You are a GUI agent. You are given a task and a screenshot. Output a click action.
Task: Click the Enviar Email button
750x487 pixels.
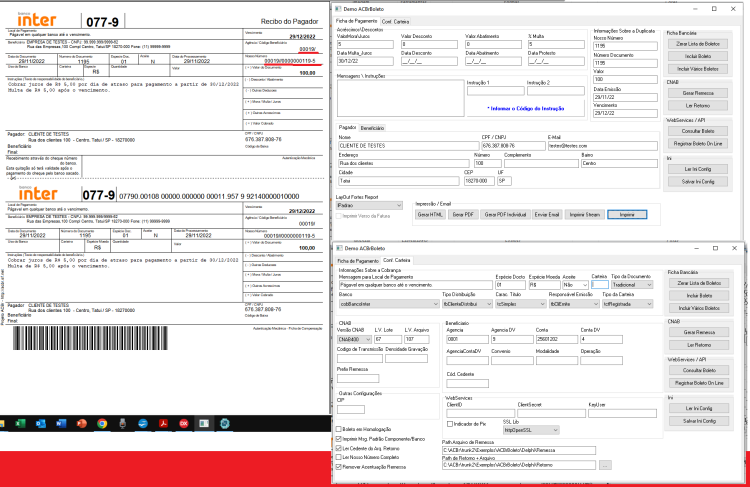[547, 214]
